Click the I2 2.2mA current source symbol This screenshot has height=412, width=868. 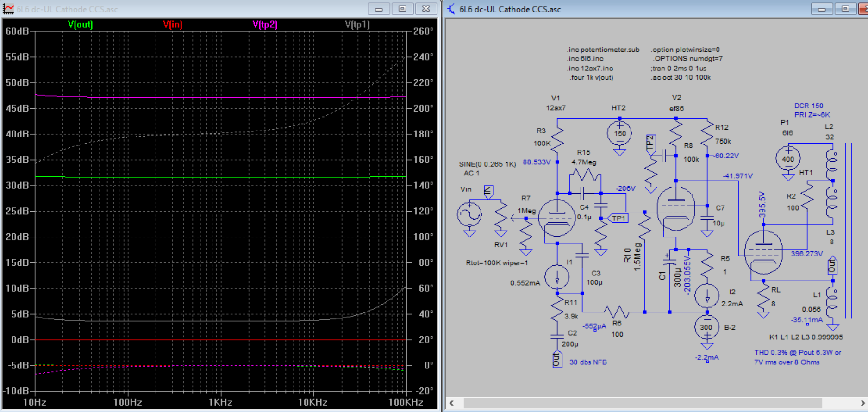coord(707,296)
